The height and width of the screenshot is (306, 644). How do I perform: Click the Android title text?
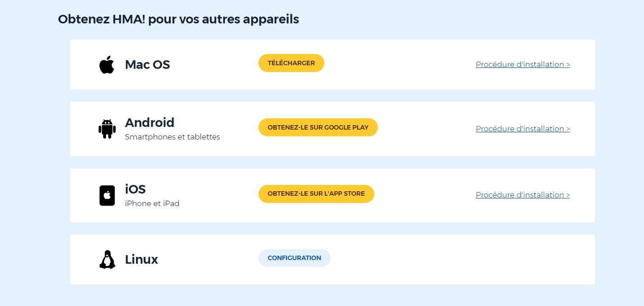click(150, 122)
